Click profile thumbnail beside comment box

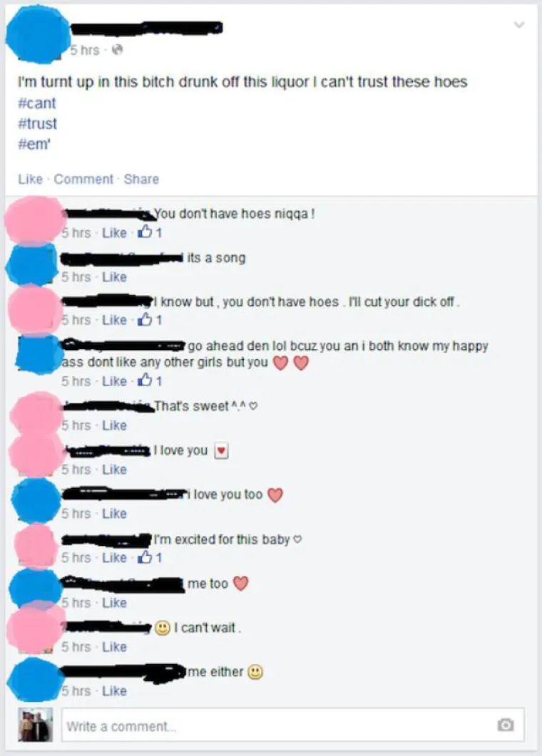pyautogui.click(x=35, y=724)
